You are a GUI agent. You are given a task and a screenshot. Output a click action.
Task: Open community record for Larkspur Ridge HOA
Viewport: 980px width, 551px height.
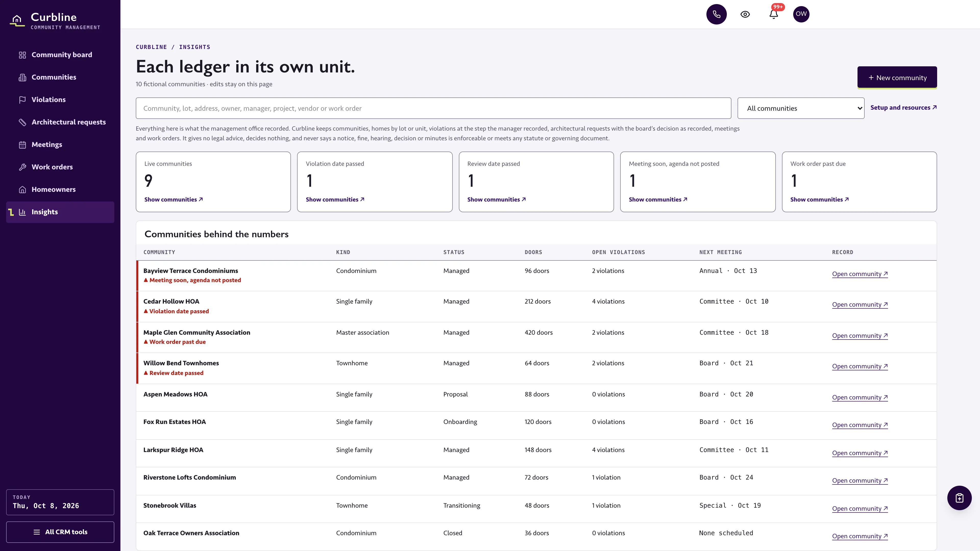point(860,453)
